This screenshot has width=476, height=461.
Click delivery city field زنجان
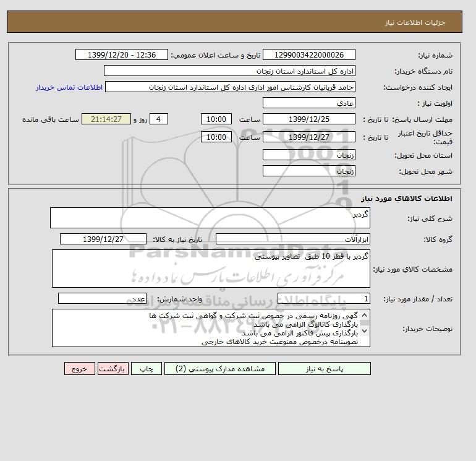point(308,171)
